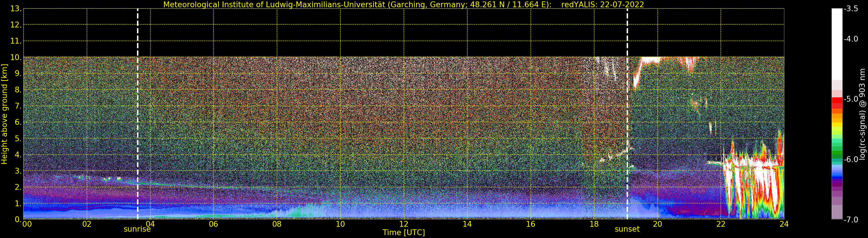868x238 pixels.
Task: Click the time axis tick '20'
Action: (657, 224)
